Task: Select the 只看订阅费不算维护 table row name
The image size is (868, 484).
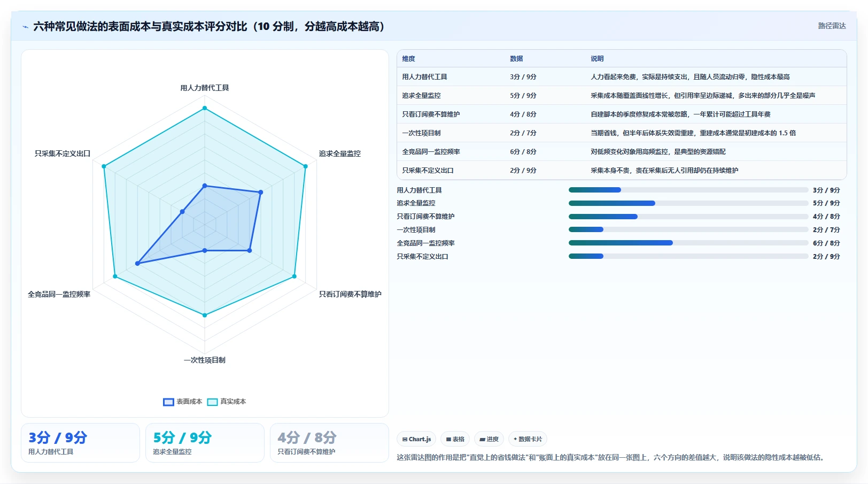Action: [431, 114]
